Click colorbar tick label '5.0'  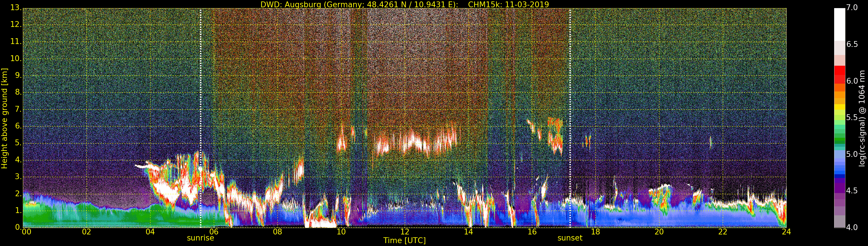pyautogui.click(x=852, y=154)
